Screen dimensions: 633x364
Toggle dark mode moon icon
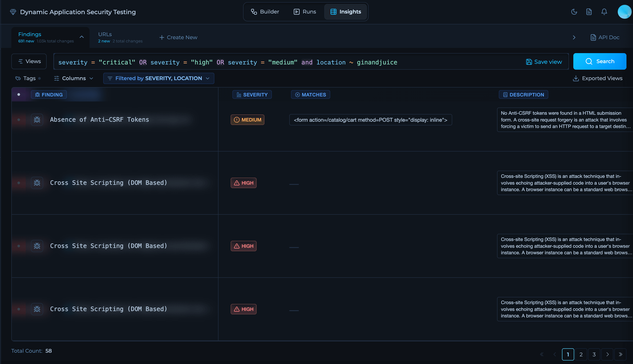pos(574,12)
